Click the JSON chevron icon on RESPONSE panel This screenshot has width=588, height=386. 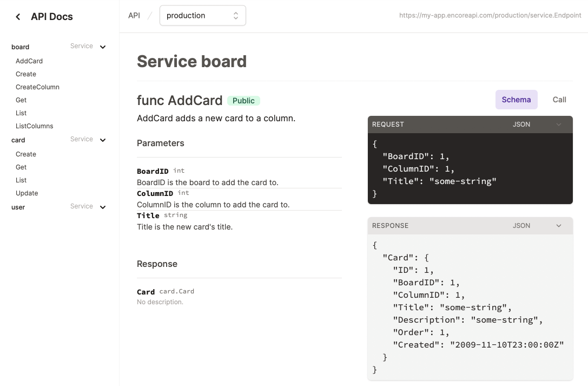tap(558, 225)
